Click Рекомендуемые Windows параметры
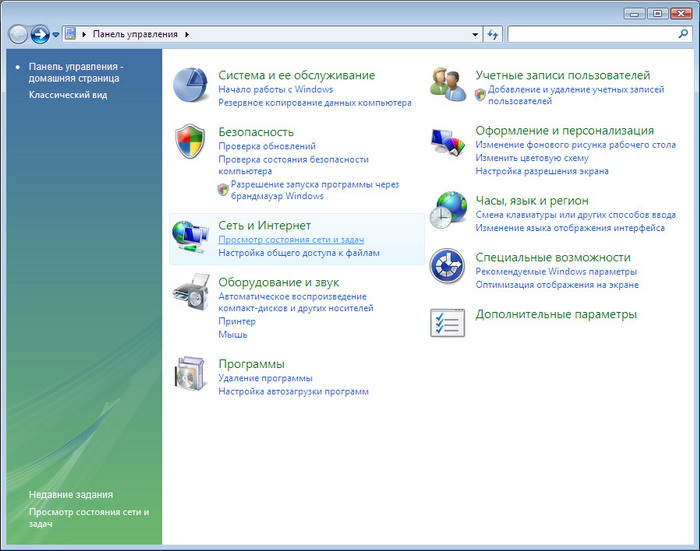700x551 pixels. 556,271
